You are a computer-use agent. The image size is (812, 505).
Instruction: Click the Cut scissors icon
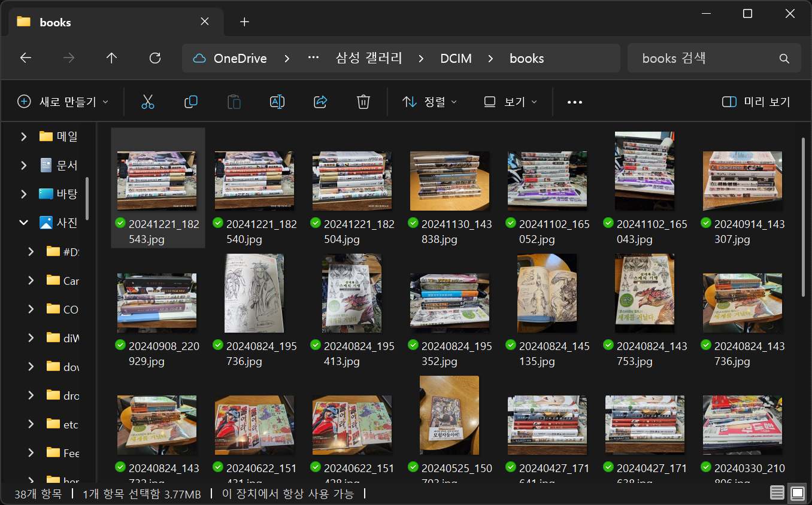148,102
